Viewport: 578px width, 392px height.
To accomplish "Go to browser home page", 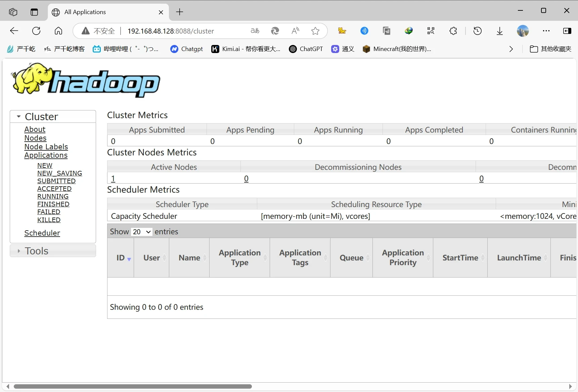I will [58, 31].
